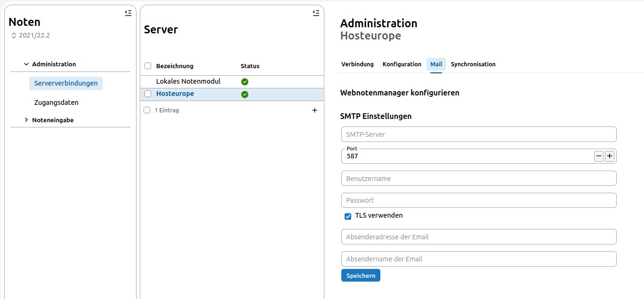Viewport: 644px width, 299px height.
Task: Collapse the Administration tree section
Action: pos(27,64)
